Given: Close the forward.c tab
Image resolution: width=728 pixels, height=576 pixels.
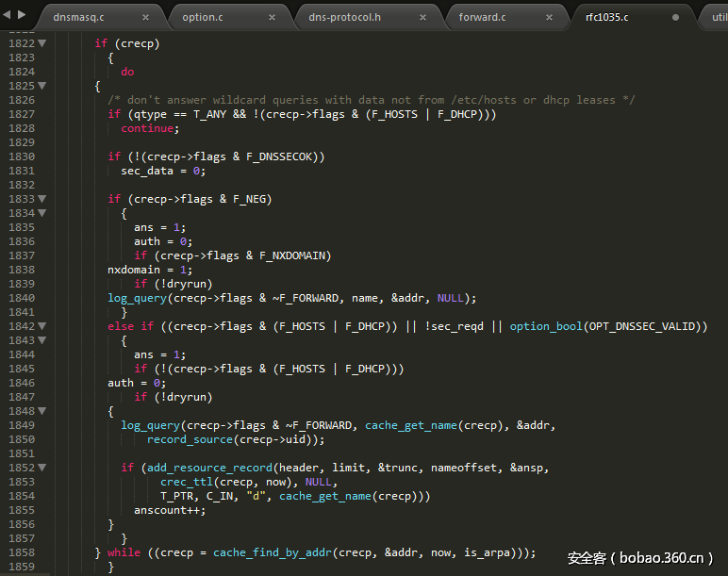Looking at the screenshot, I should coord(550,17).
